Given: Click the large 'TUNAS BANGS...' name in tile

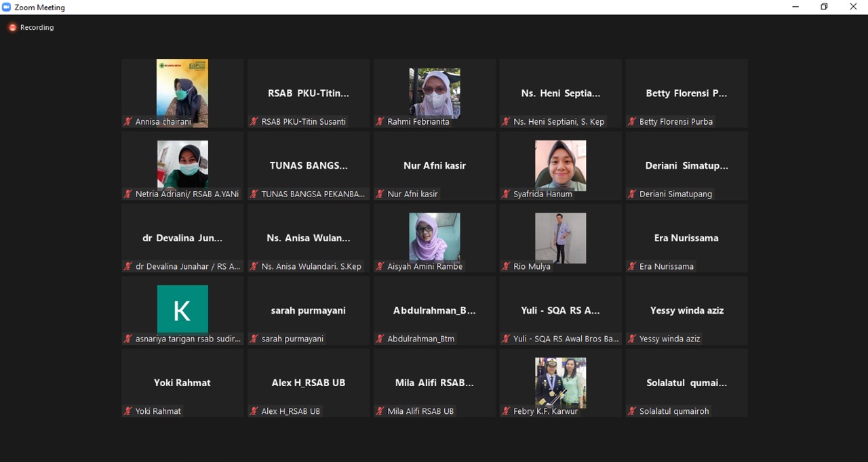Looking at the screenshot, I should coord(309,165).
